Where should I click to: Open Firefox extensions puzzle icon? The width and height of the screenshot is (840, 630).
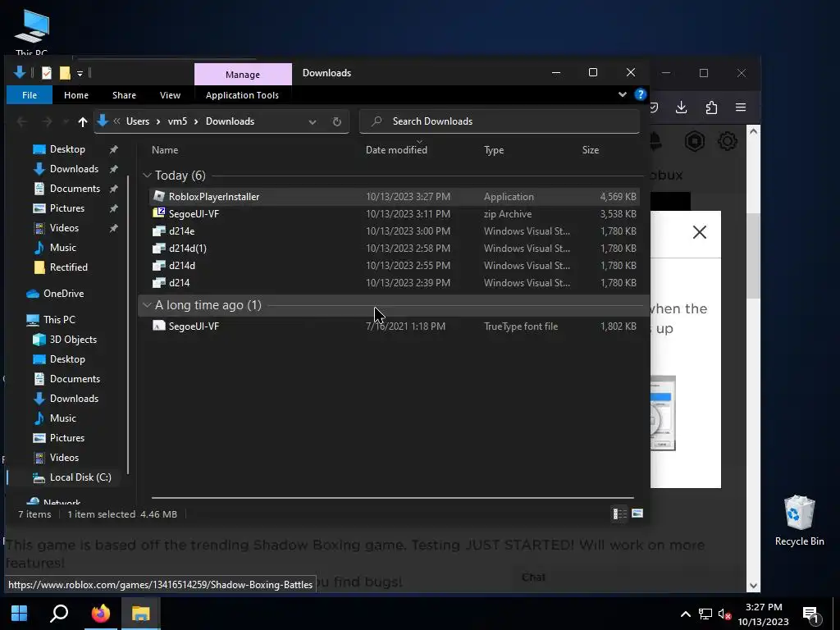[711, 107]
